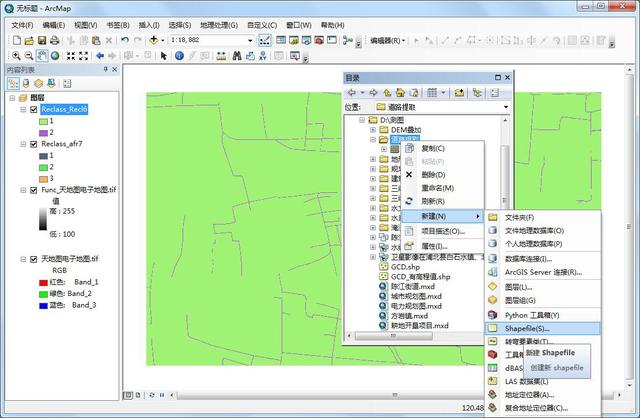Switch to List By Drawing Order

click(x=13, y=83)
